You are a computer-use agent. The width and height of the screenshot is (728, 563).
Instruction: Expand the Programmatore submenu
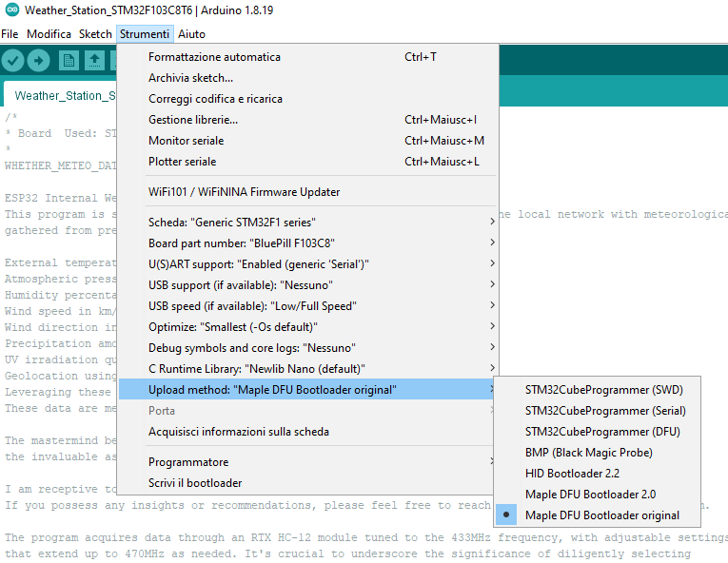307,462
